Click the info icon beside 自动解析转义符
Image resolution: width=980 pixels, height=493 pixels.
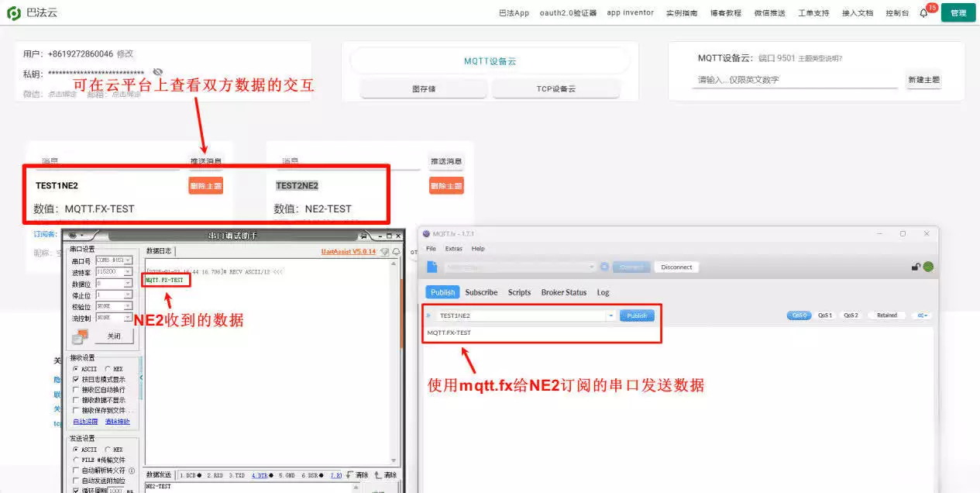pos(131,471)
